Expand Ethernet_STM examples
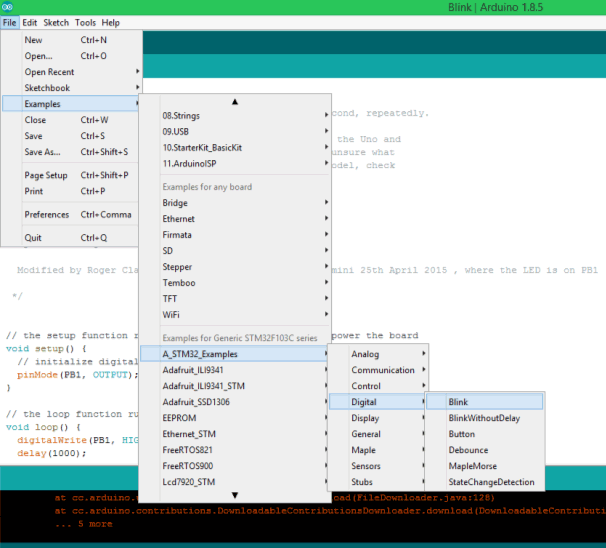 point(235,434)
